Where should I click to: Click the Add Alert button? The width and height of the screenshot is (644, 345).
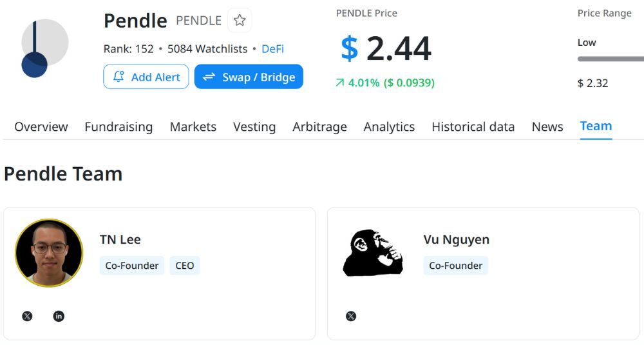[146, 77]
